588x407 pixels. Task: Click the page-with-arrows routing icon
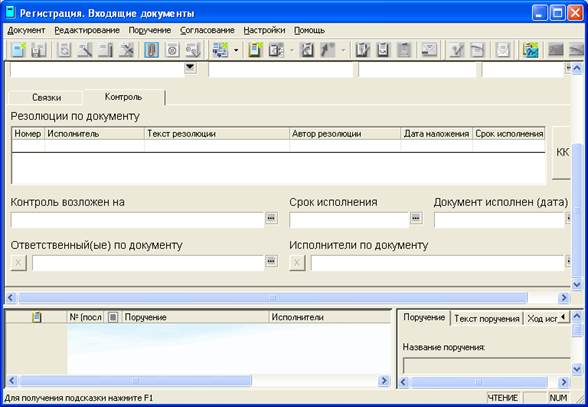pyautogui.click(x=276, y=50)
